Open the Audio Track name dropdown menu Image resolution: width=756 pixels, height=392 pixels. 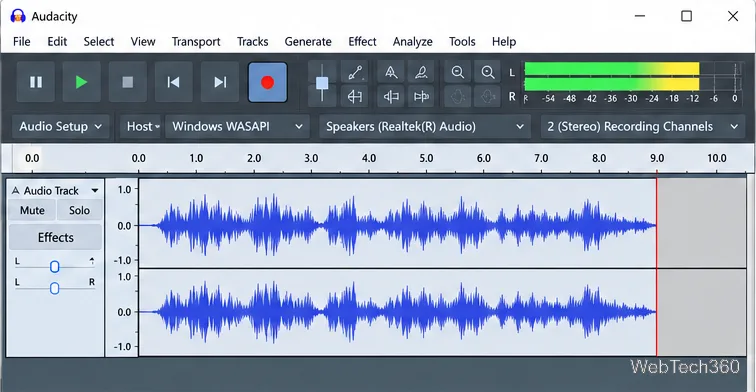95,191
